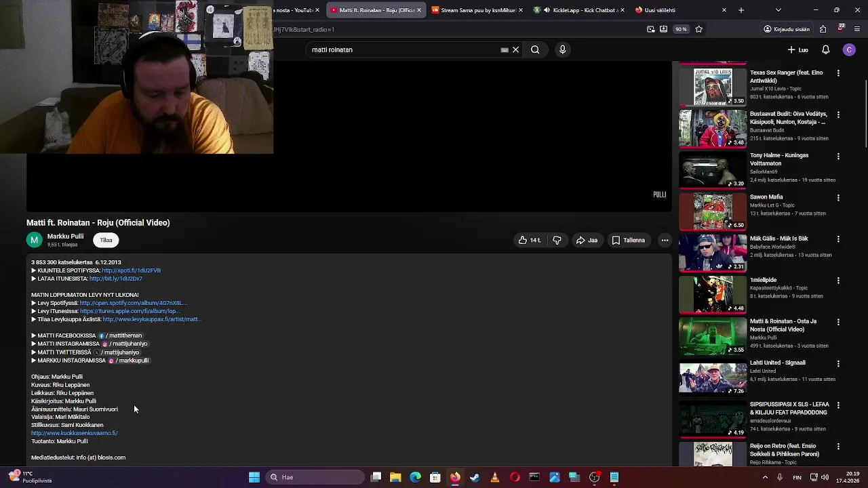This screenshot has width=868, height=488.
Task: Switch to Kicklet.app Kick Chatbot tab
Action: pyautogui.click(x=580, y=10)
